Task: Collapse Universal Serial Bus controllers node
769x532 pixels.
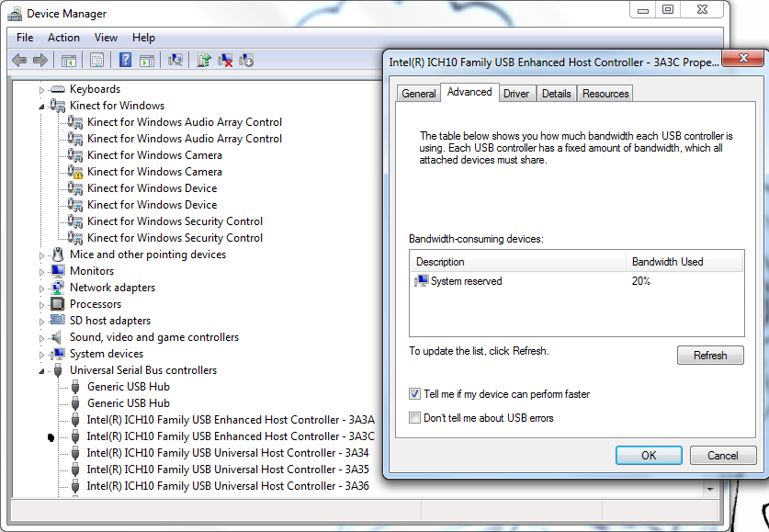Action: tap(41, 371)
